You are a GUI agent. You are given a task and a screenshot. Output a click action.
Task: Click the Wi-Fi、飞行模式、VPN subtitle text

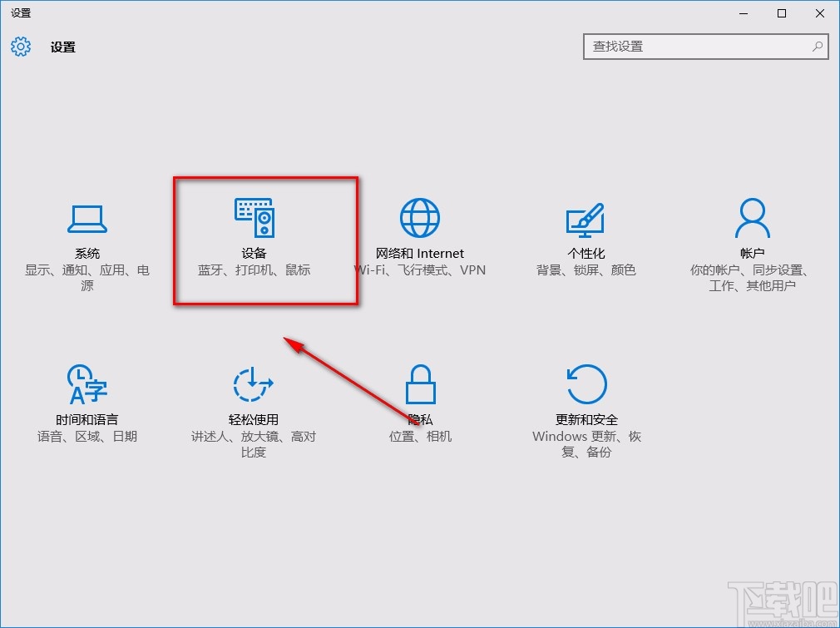[419, 270]
